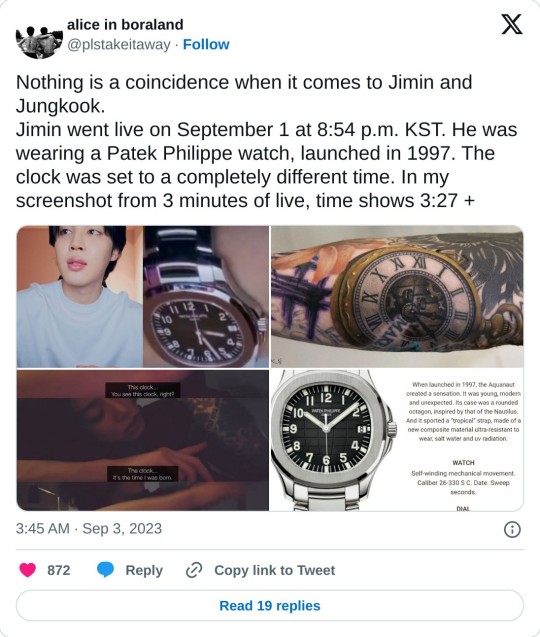Click the X logo icon
540x637 pixels.
[512, 24]
